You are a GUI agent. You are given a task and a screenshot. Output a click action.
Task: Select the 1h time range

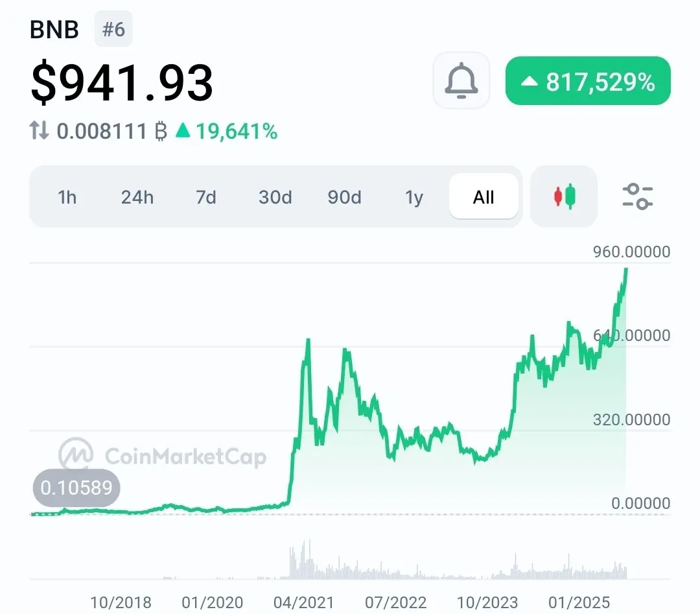67,197
